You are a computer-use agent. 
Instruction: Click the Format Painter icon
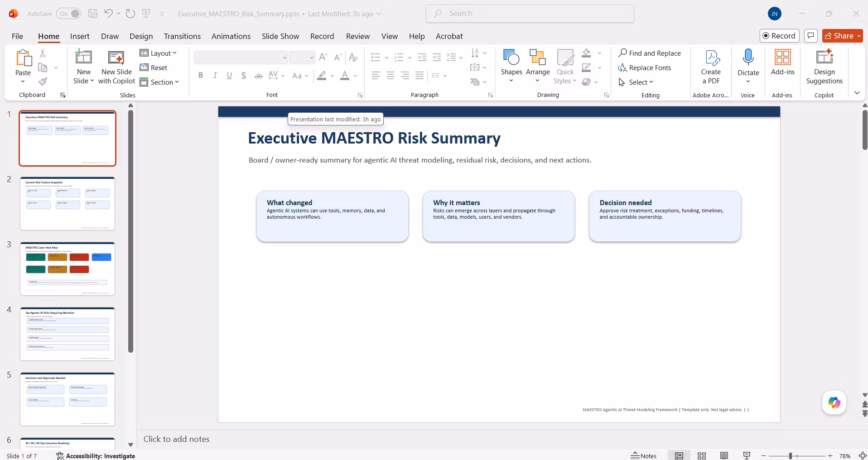[x=43, y=81]
